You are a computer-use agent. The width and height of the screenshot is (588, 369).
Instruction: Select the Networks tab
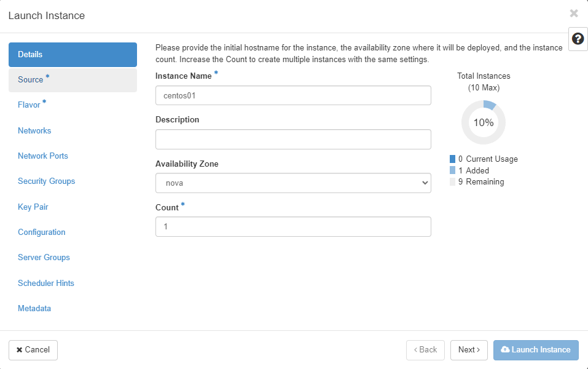34,130
